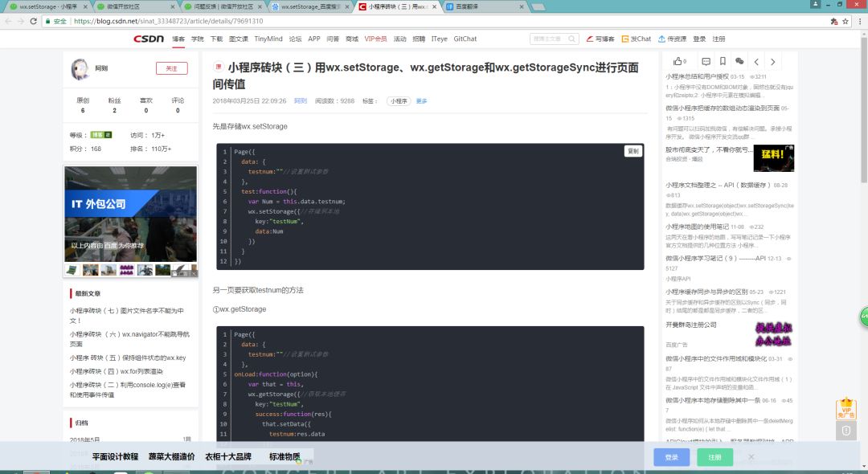Viewport: 868px width, 474px height.
Task: Click ITeye in CSDN navigation
Action: tap(440, 39)
